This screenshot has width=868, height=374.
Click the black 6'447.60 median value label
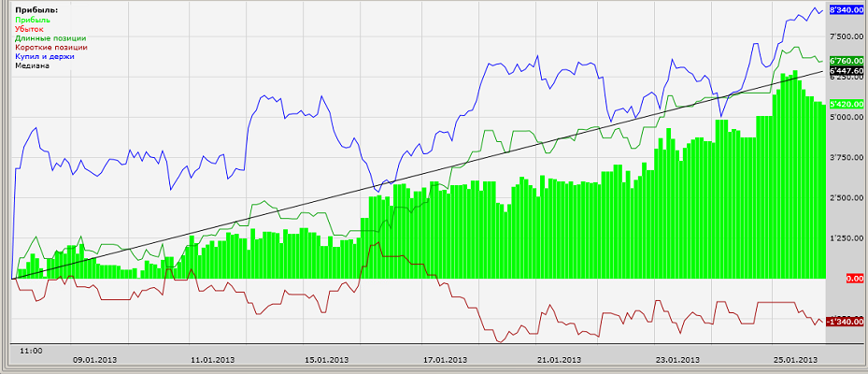[847, 71]
